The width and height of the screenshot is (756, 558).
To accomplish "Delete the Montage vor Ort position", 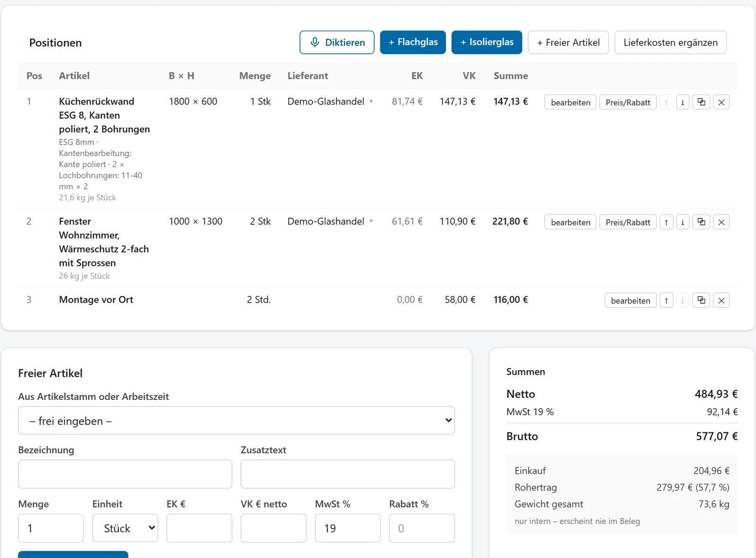I will click(x=722, y=300).
